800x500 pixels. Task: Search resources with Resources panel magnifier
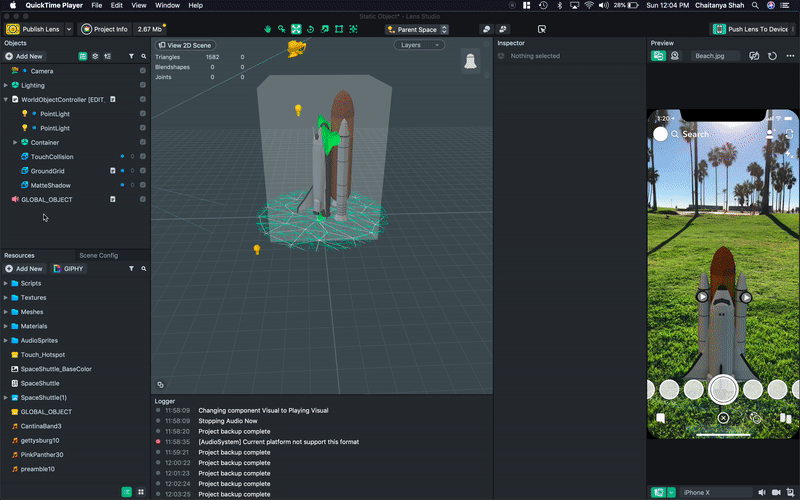[x=144, y=268]
